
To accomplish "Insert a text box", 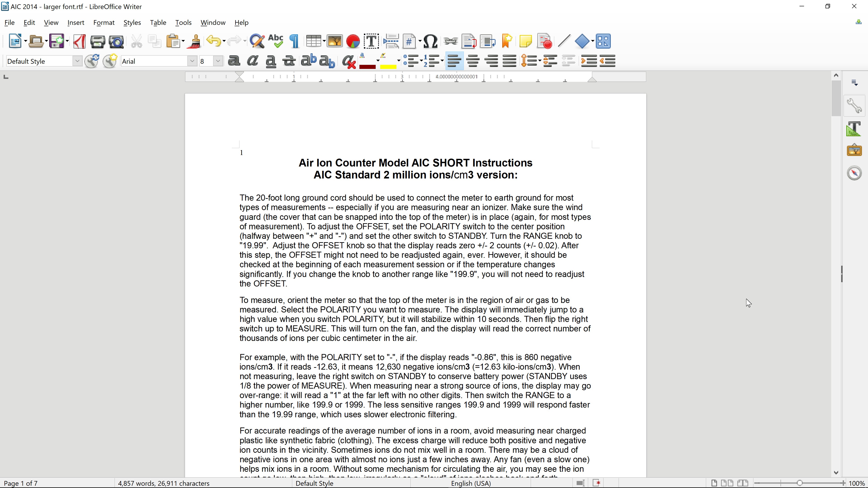I will click(x=371, y=41).
